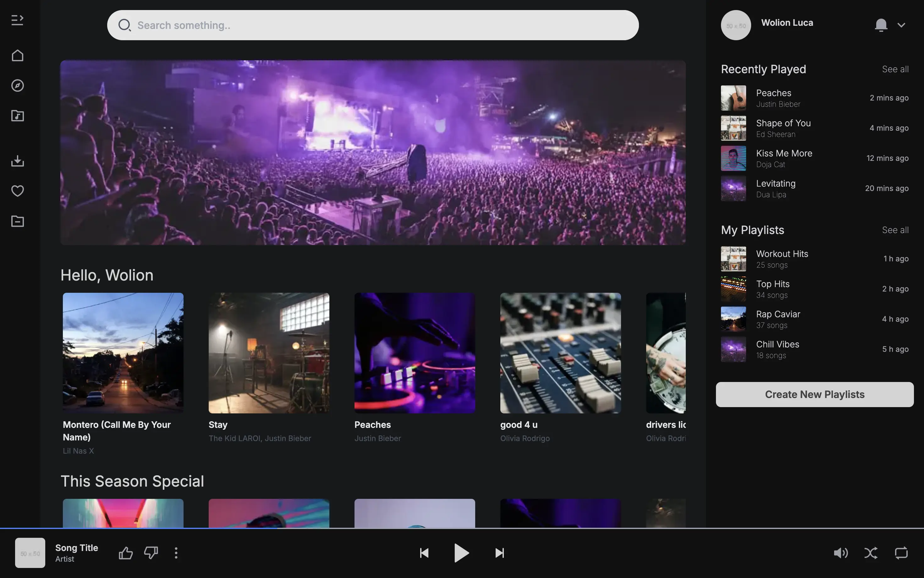Image resolution: width=924 pixels, height=578 pixels.
Task: Play Kiss Me More by Doja Cat
Action: [x=815, y=158]
